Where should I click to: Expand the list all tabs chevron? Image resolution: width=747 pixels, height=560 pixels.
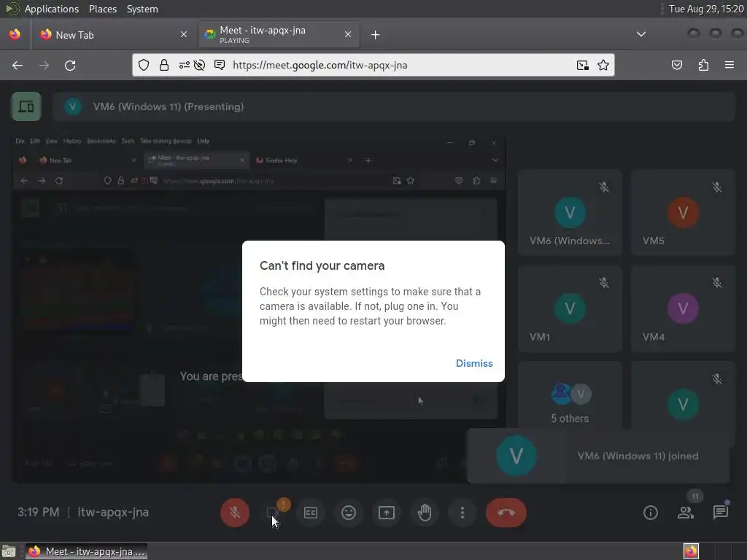pos(641,34)
